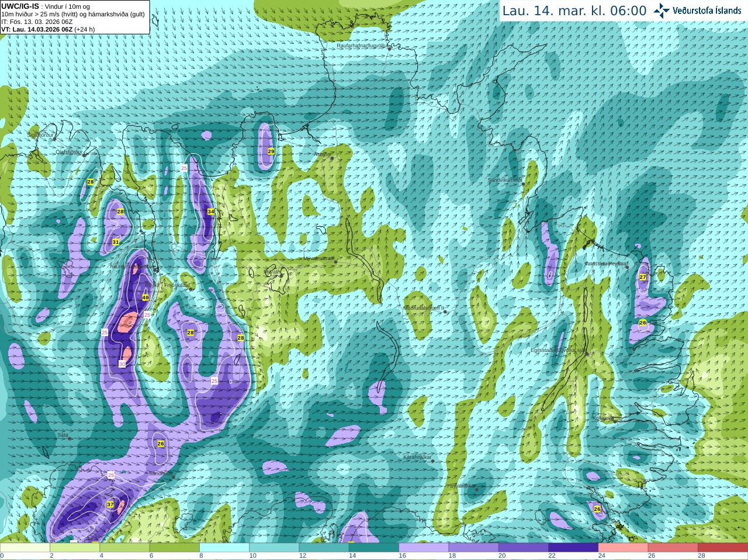Image resolution: width=748 pixels, height=560 pixels.
Task: Click the legend tick number 16
Action: pyautogui.click(x=402, y=556)
